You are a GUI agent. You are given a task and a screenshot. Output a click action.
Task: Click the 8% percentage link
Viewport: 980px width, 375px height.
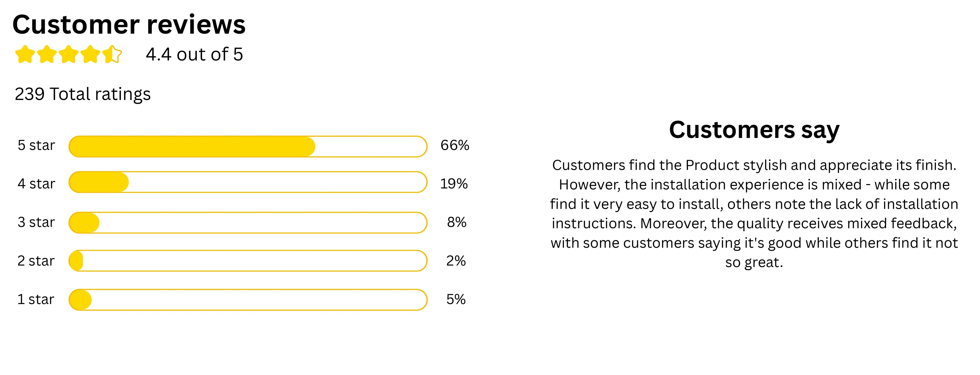point(457,222)
